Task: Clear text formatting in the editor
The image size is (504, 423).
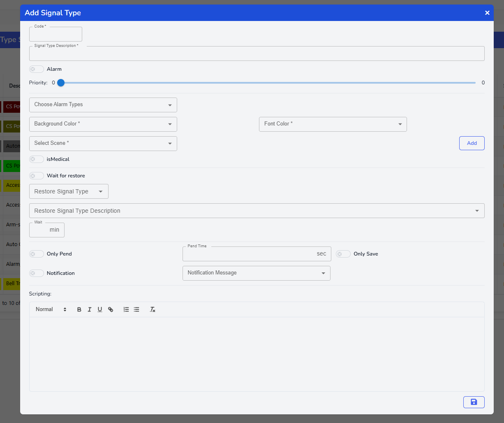Action: [153, 309]
